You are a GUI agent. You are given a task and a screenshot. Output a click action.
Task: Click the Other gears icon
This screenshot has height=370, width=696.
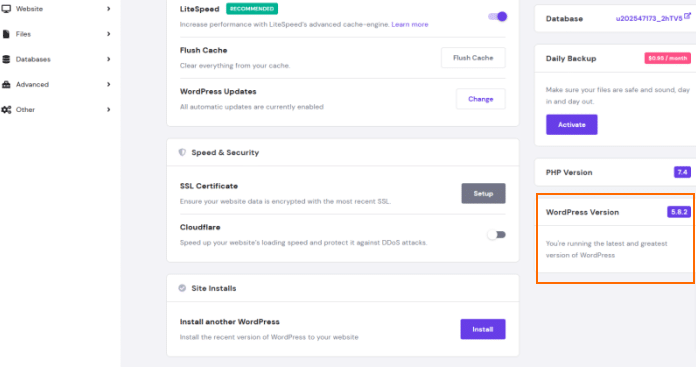pos(6,110)
